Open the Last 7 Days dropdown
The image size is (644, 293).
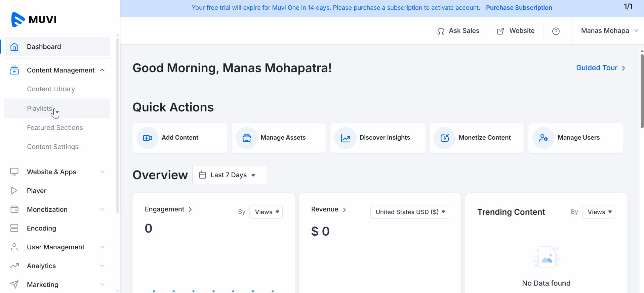(230, 175)
